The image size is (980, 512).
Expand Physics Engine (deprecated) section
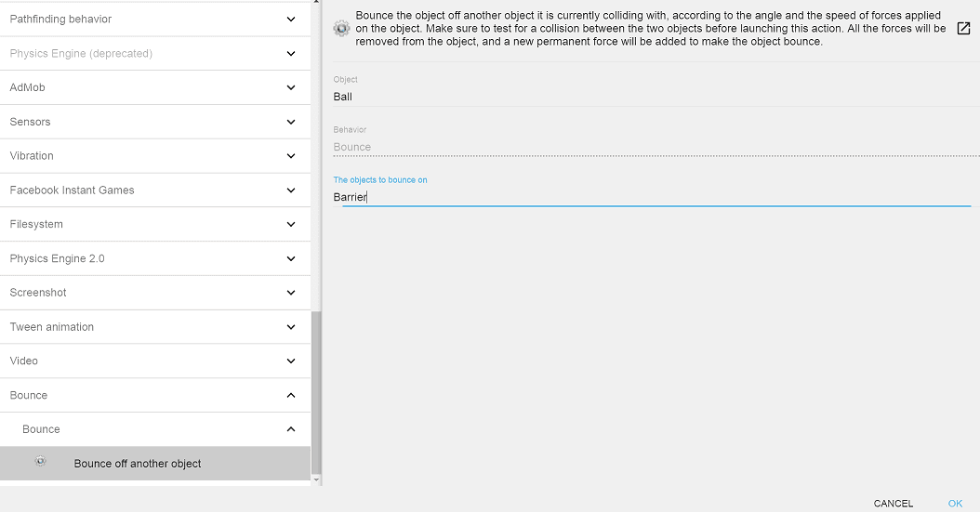click(x=291, y=54)
